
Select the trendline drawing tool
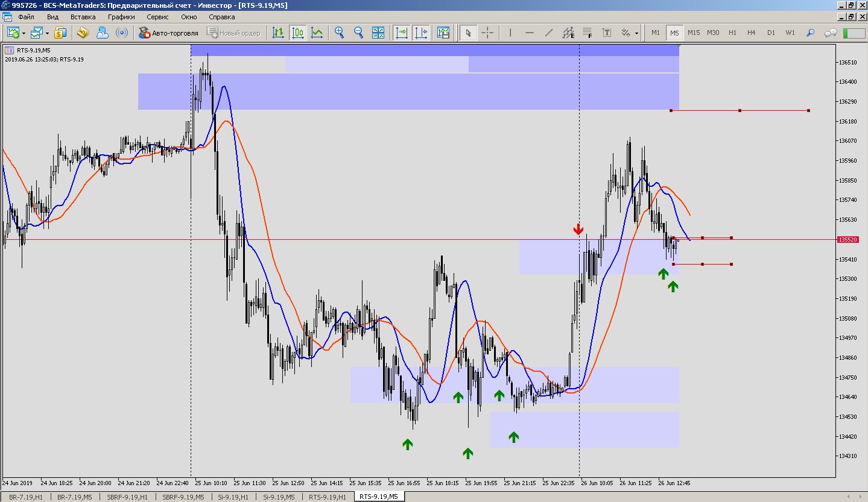pyautogui.click(x=549, y=33)
